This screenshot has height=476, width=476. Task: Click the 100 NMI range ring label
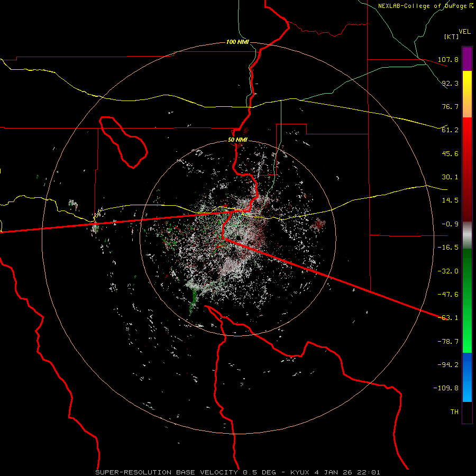click(237, 42)
